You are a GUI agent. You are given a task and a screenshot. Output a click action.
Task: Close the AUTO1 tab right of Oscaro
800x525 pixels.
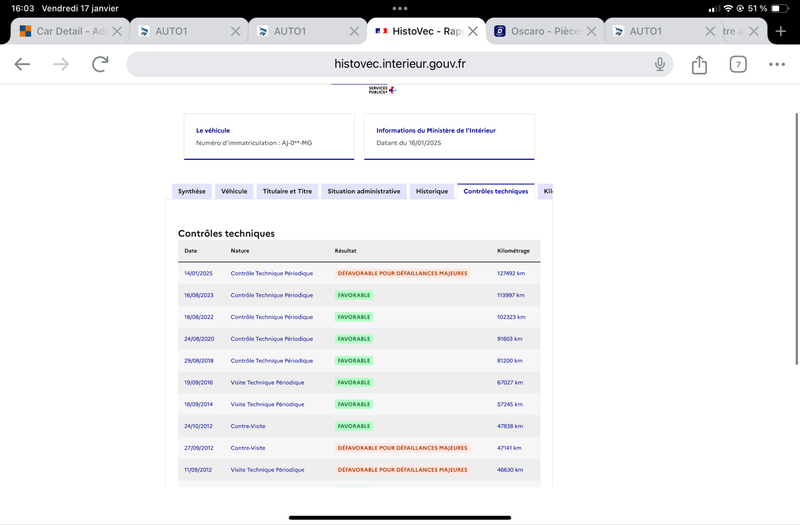(x=710, y=31)
